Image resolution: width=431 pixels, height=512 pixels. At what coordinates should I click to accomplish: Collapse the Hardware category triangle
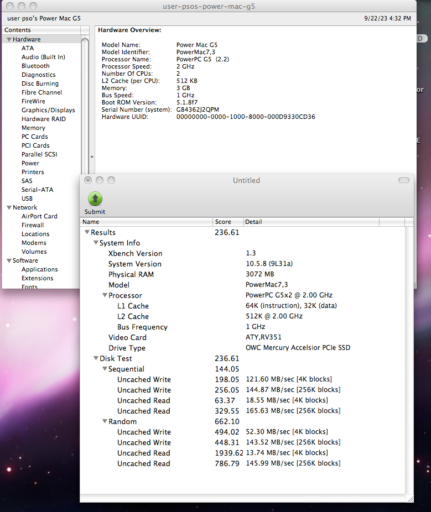pyautogui.click(x=9, y=39)
